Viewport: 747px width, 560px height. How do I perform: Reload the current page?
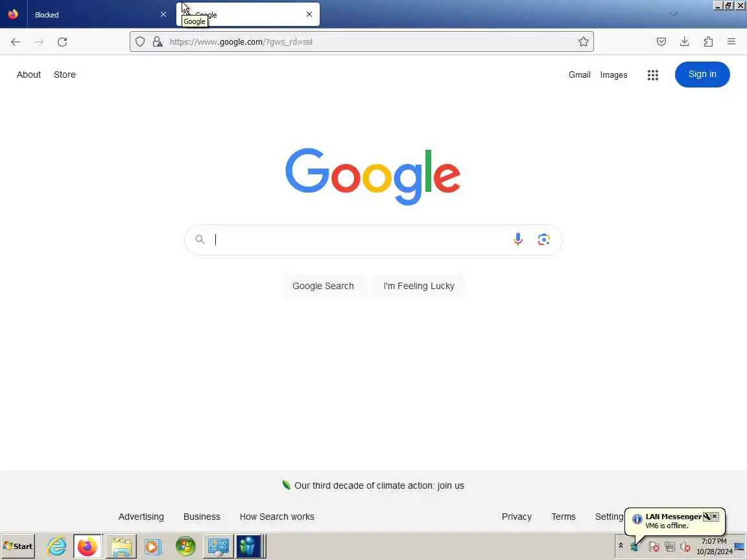click(62, 42)
